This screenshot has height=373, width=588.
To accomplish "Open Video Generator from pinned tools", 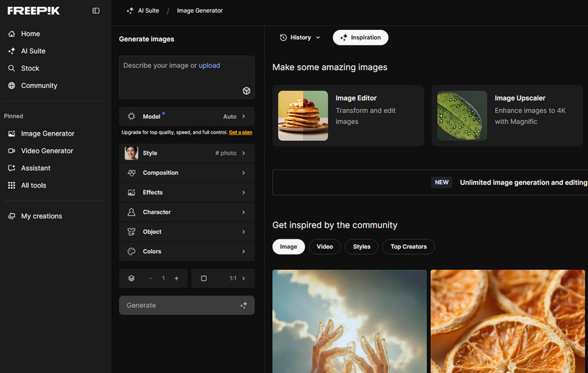I will (x=47, y=151).
